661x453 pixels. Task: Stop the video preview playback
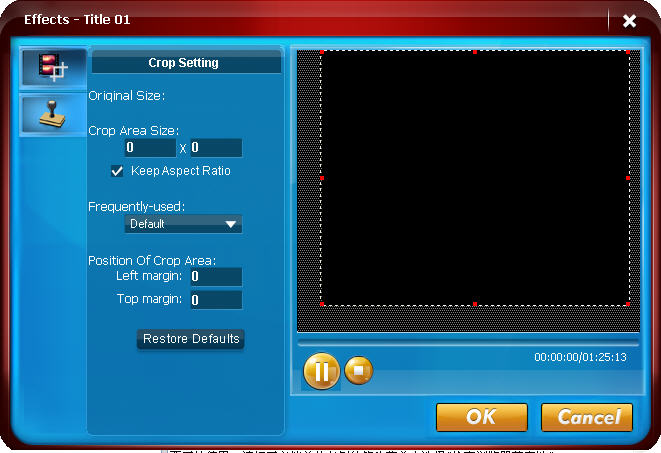pos(359,371)
